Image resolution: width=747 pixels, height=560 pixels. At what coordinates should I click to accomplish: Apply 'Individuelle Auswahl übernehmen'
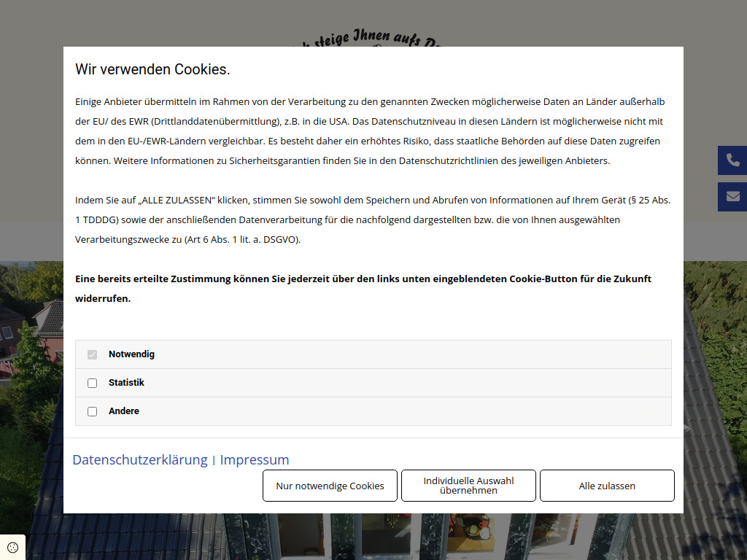coord(468,485)
